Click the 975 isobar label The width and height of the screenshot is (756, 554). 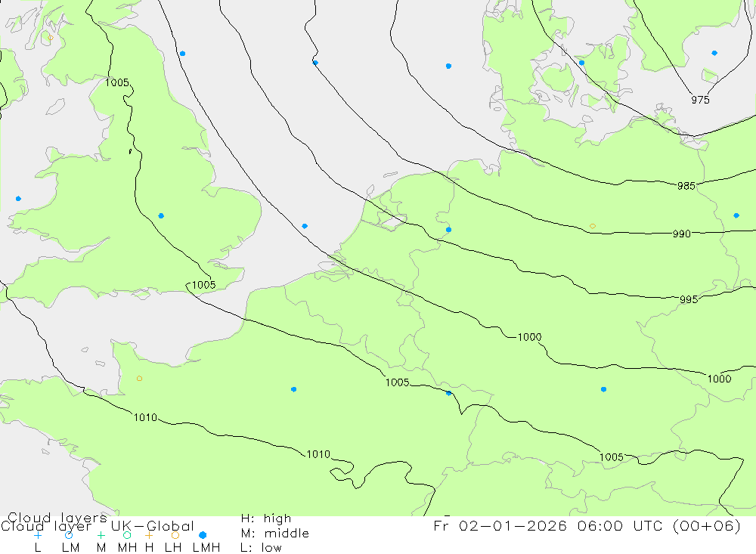coord(700,100)
